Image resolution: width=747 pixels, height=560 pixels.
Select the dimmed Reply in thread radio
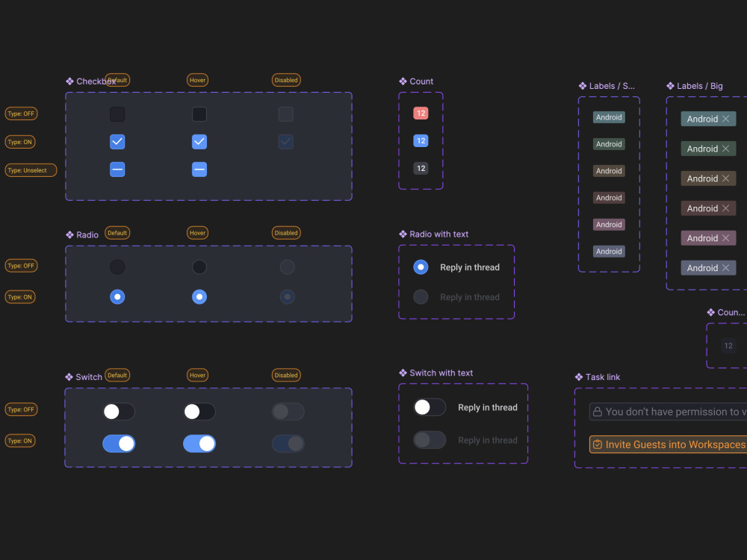(421, 296)
